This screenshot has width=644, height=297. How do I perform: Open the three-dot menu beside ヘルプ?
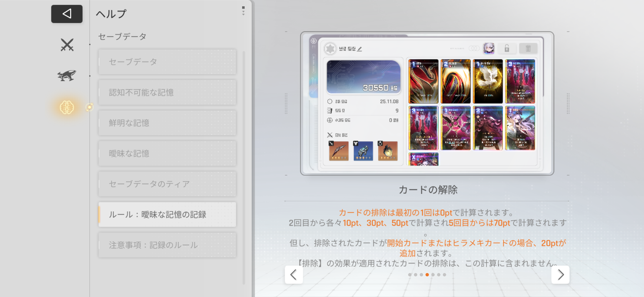pyautogui.click(x=243, y=11)
